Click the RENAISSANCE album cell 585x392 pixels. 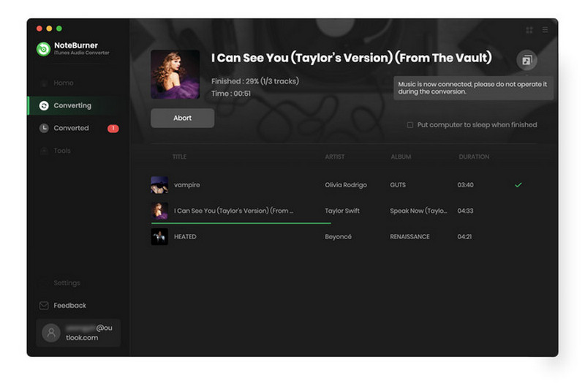pyautogui.click(x=409, y=236)
